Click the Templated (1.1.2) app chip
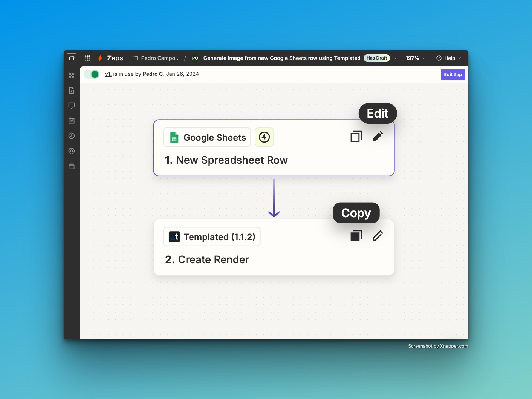This screenshot has height=399, width=532. tap(212, 237)
